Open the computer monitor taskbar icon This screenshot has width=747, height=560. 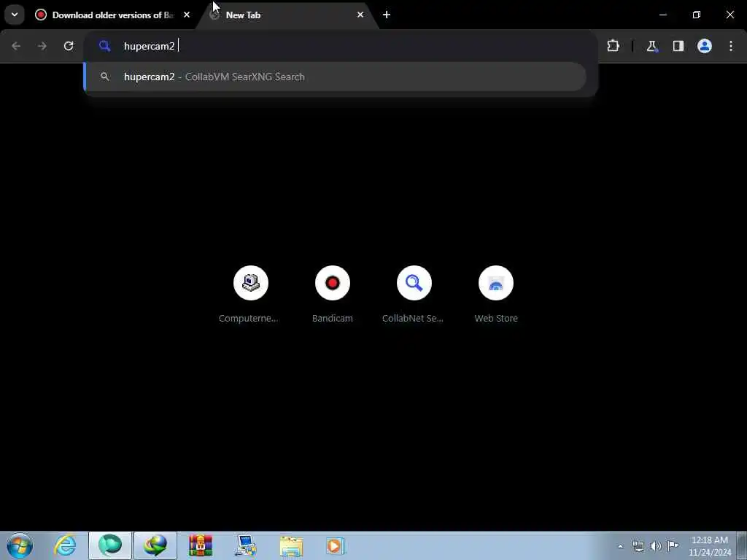tap(246, 545)
